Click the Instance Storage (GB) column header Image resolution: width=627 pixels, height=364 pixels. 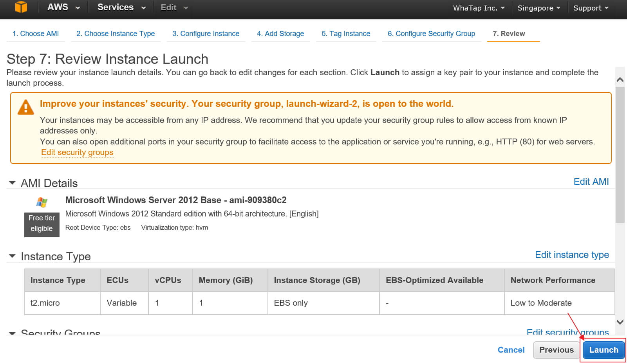(323, 280)
